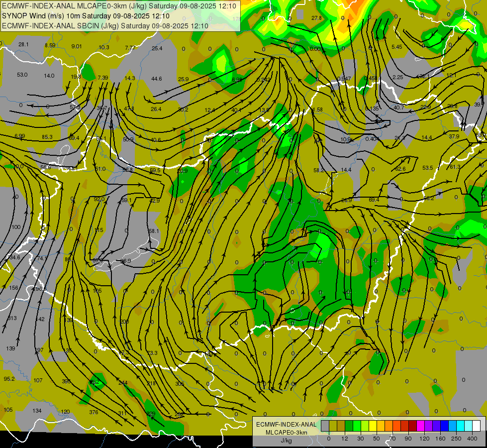Click the bright green legend swatch before 30
The height and width of the screenshot is (448, 487).
tap(357, 426)
